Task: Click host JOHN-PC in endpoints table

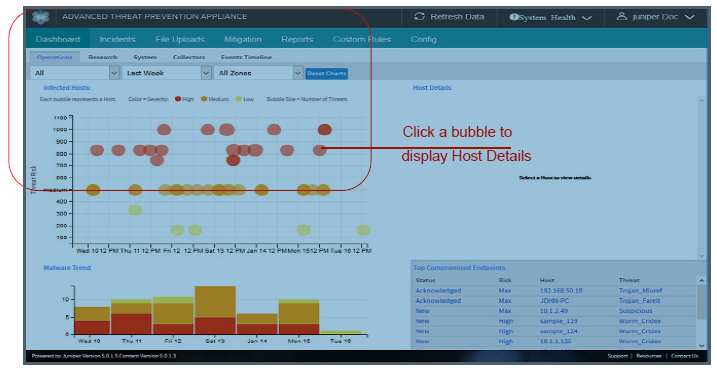Action: tap(554, 300)
